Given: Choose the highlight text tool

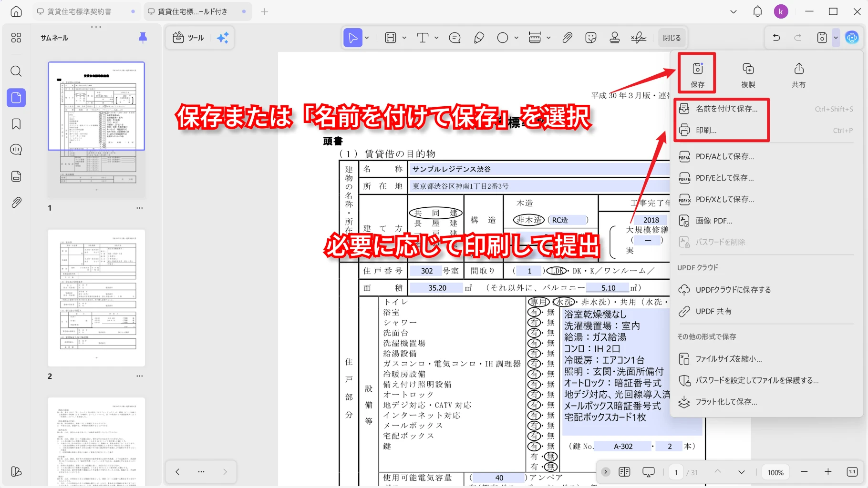Looking at the screenshot, I should tap(391, 38).
